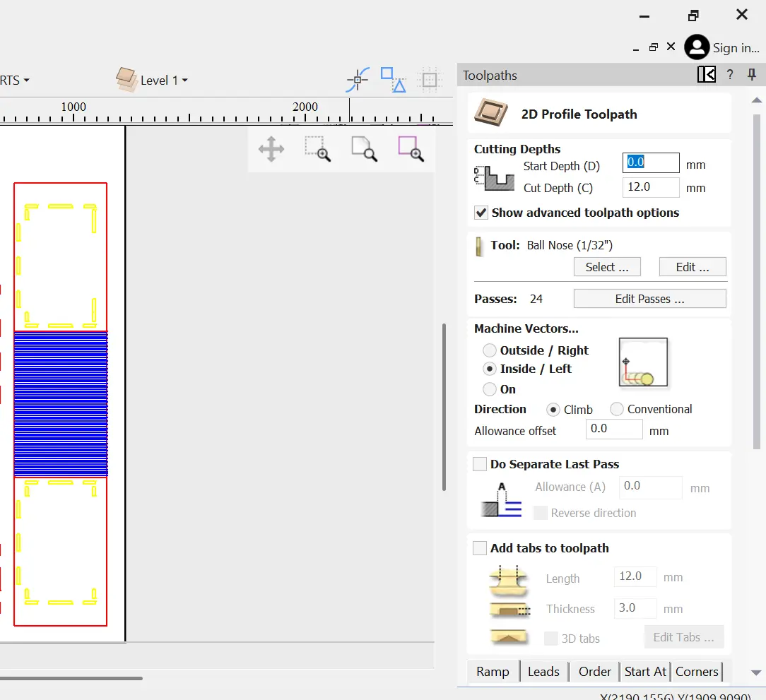The image size is (766, 700).
Task: Switch to the Leads tab
Action: tap(543, 672)
